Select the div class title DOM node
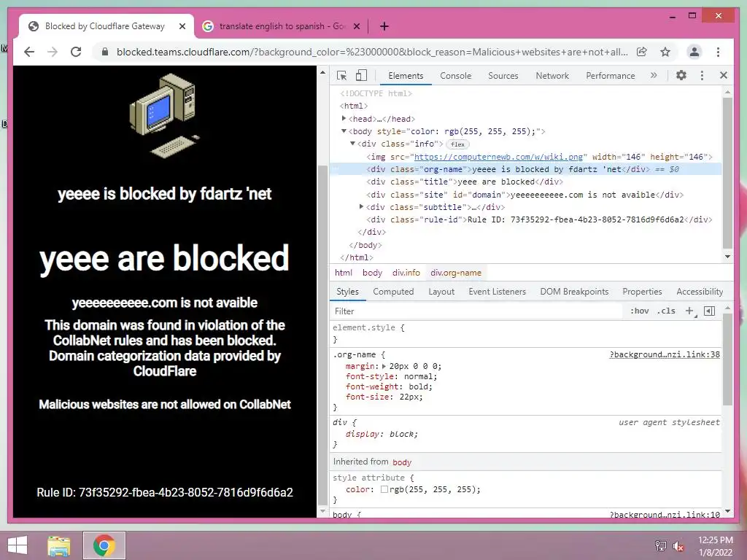The height and width of the screenshot is (560, 747). point(465,182)
